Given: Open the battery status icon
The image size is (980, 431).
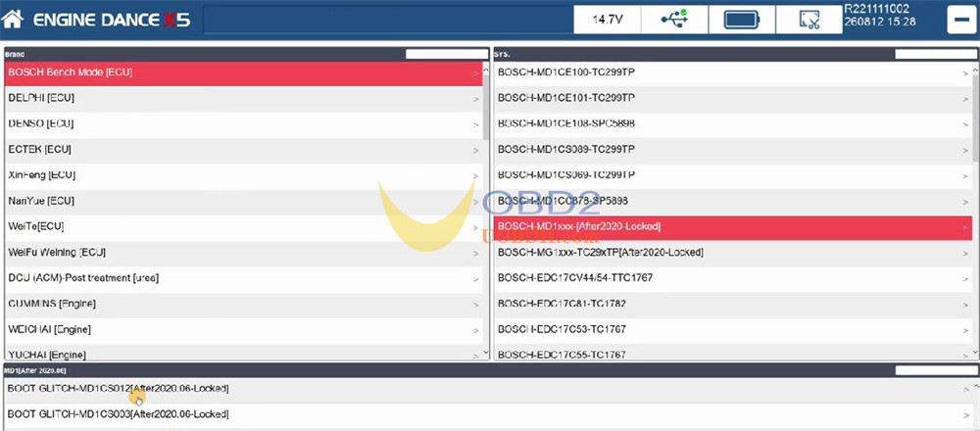Looking at the screenshot, I should [x=742, y=20].
